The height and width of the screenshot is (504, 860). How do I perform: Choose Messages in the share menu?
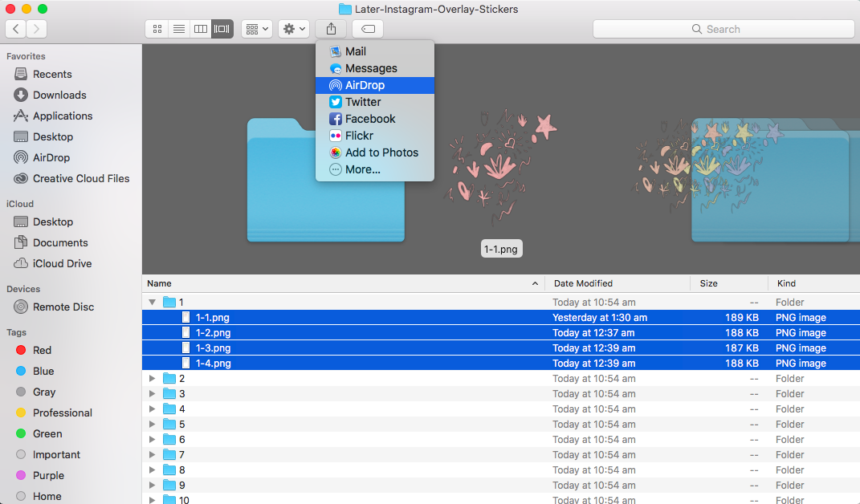pos(375,68)
